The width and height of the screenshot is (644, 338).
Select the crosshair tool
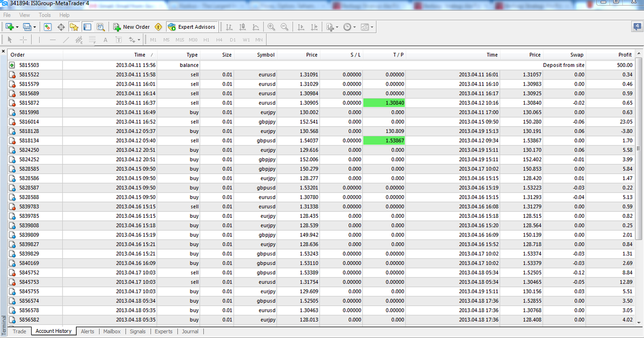pos(23,40)
